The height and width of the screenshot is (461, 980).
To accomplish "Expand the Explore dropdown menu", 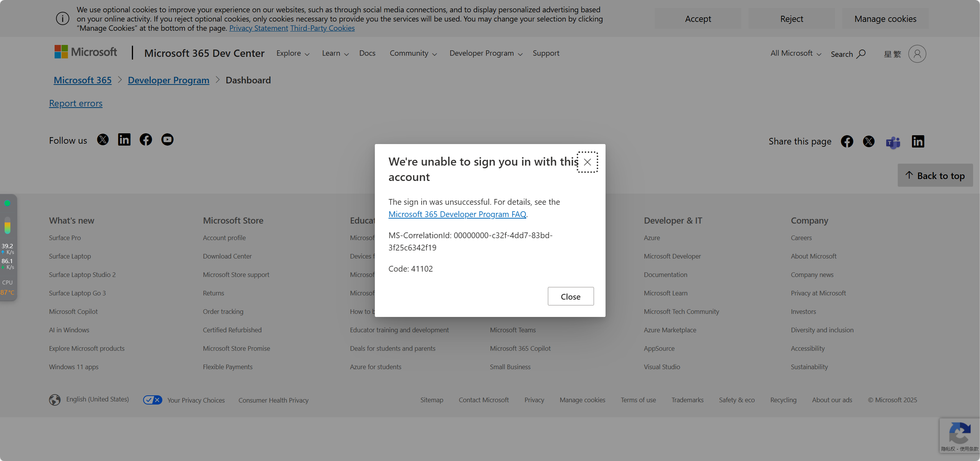I will (293, 53).
